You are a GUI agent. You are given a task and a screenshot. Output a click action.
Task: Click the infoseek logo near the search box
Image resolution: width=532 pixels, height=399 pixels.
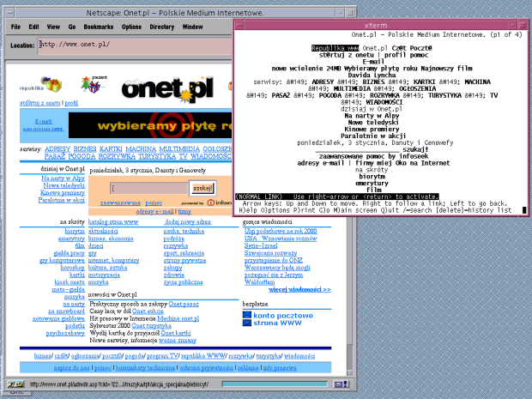pos(220,203)
